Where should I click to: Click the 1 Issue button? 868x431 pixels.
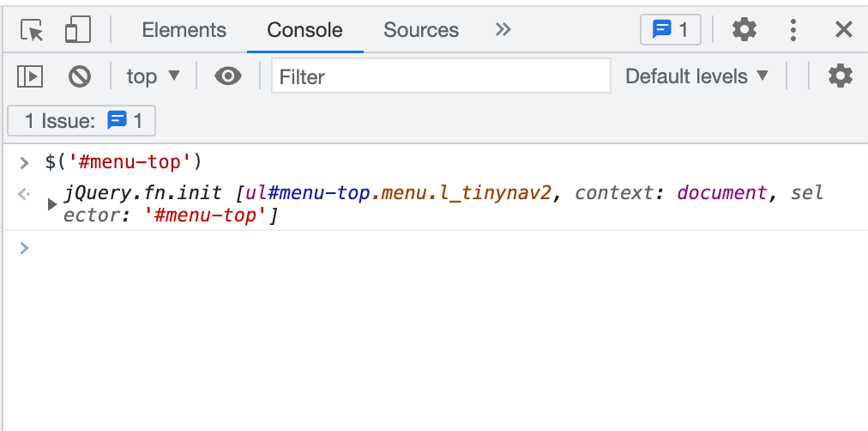click(81, 120)
